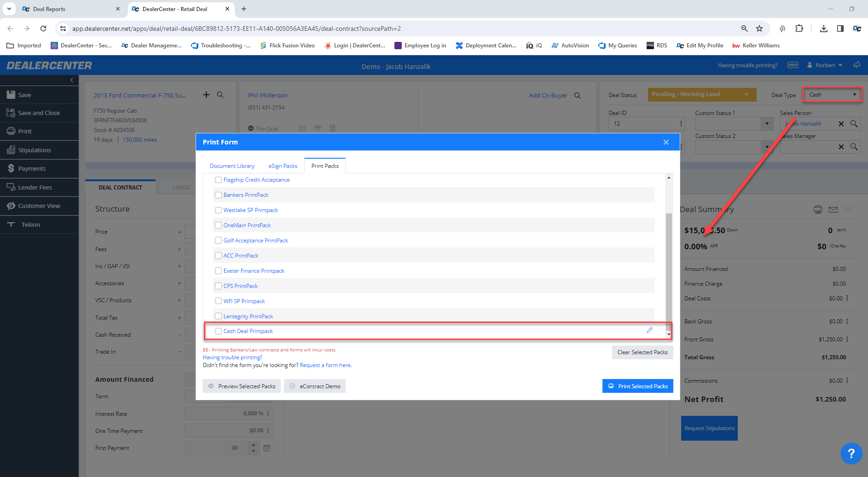Clear the Sales Person field
This screenshot has width=868, height=477.
[x=841, y=124]
